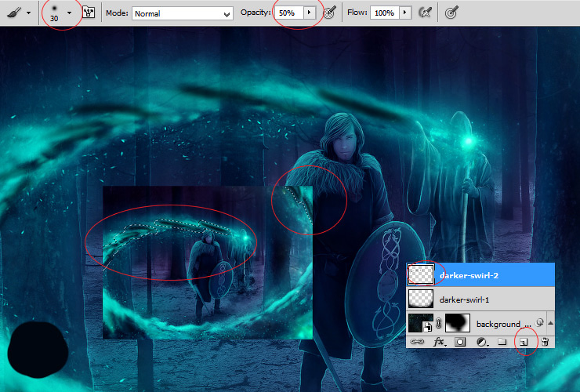Click the Brush tool preset icon
The width and height of the screenshot is (580, 392).
click(x=13, y=13)
